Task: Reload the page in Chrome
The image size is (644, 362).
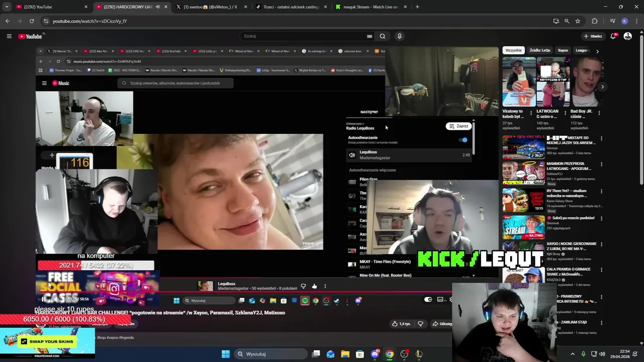Action: [x=32, y=21]
